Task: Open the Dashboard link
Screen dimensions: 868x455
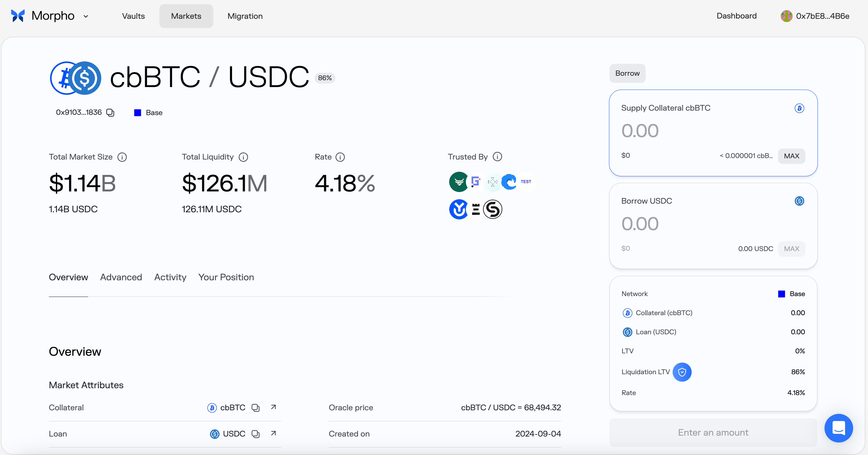Action: (x=736, y=16)
